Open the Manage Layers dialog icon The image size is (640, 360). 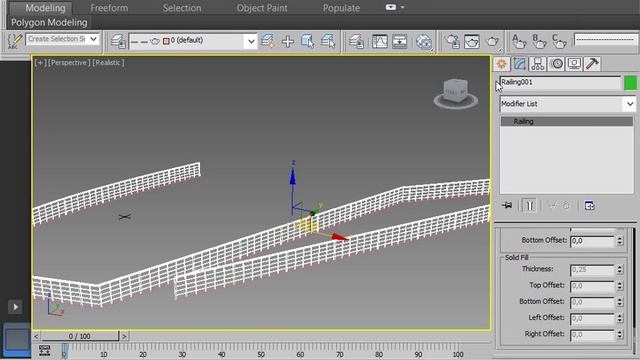118,41
